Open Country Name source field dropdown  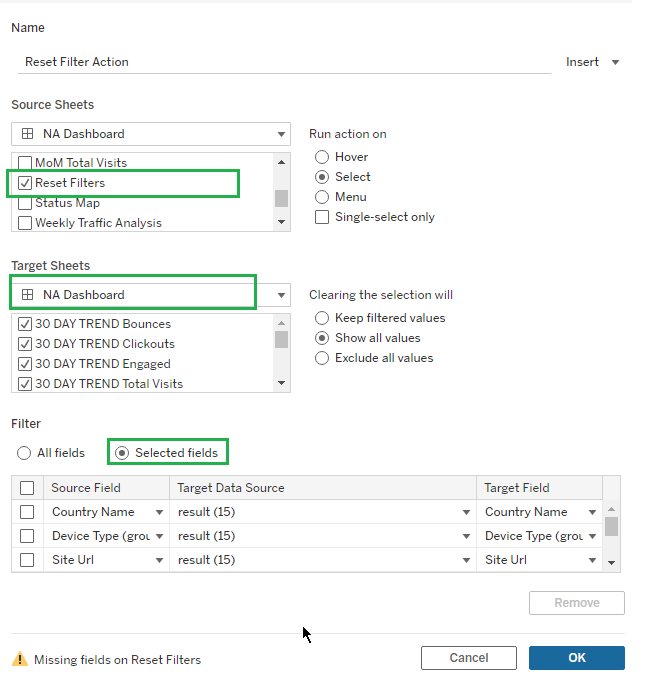[x=159, y=512]
